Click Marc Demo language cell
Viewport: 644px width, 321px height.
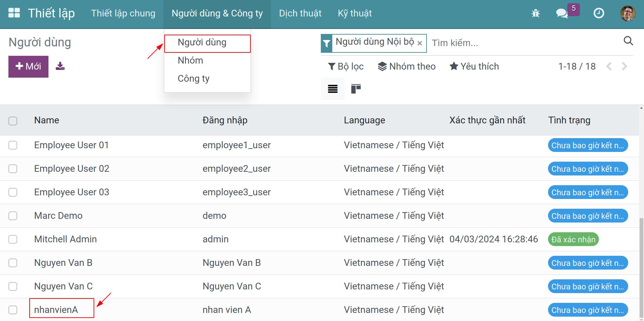click(x=394, y=216)
